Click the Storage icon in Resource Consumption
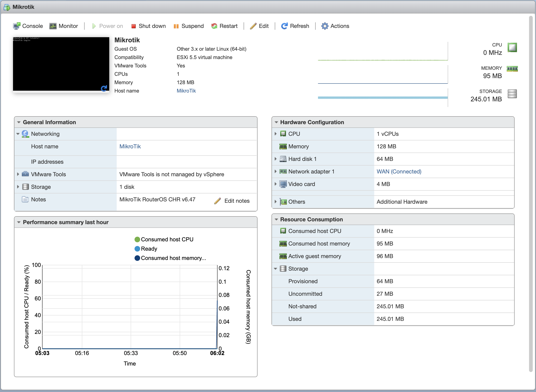 point(283,269)
